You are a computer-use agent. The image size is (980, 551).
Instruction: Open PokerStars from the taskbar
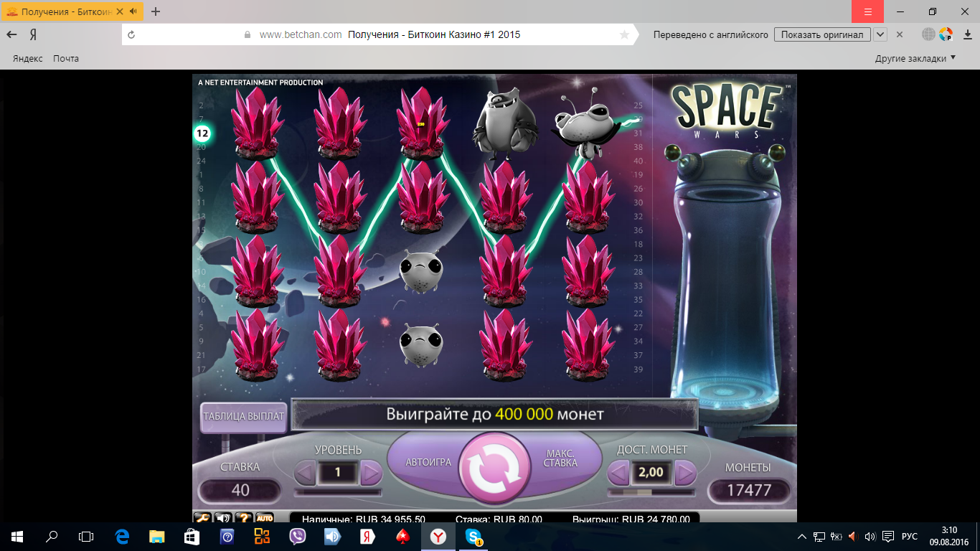(x=402, y=536)
